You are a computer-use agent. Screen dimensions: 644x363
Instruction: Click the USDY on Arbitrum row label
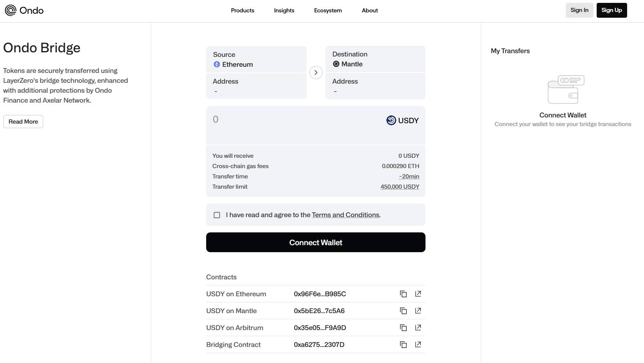[x=235, y=328]
